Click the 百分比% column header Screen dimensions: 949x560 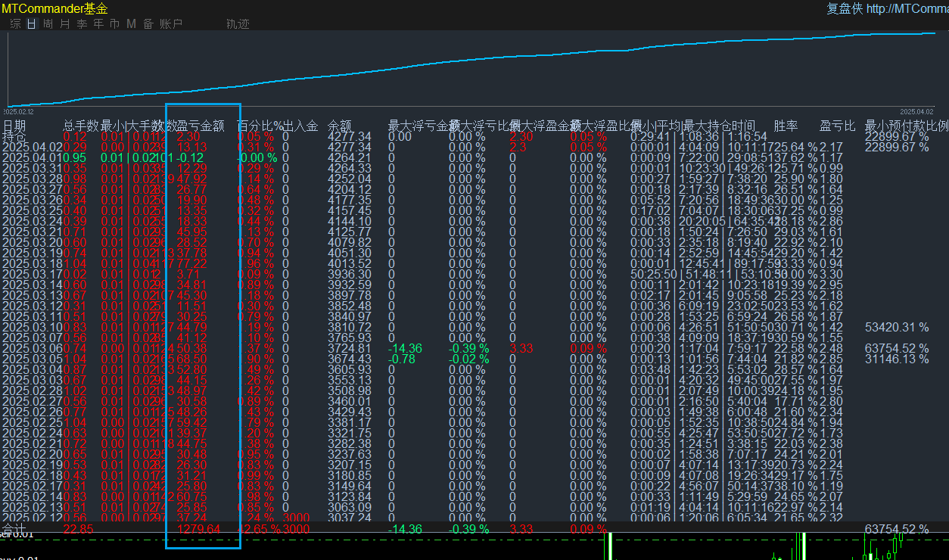(260, 126)
